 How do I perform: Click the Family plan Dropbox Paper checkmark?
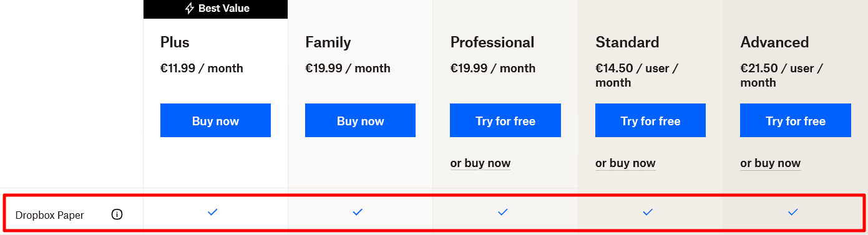358,213
